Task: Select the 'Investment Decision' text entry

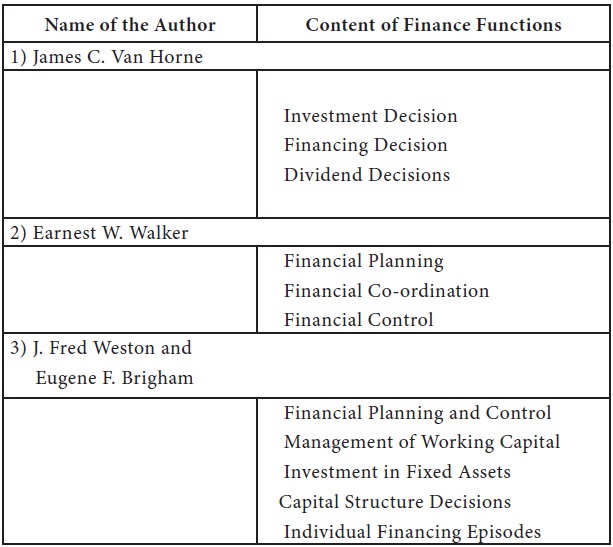Action: tap(370, 116)
